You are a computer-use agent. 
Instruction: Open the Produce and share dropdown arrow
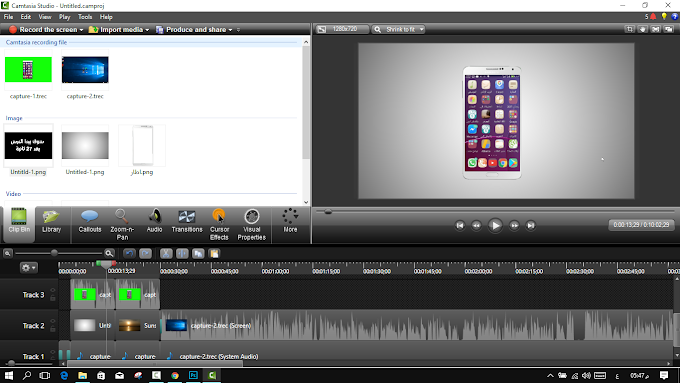pyautogui.click(x=230, y=30)
